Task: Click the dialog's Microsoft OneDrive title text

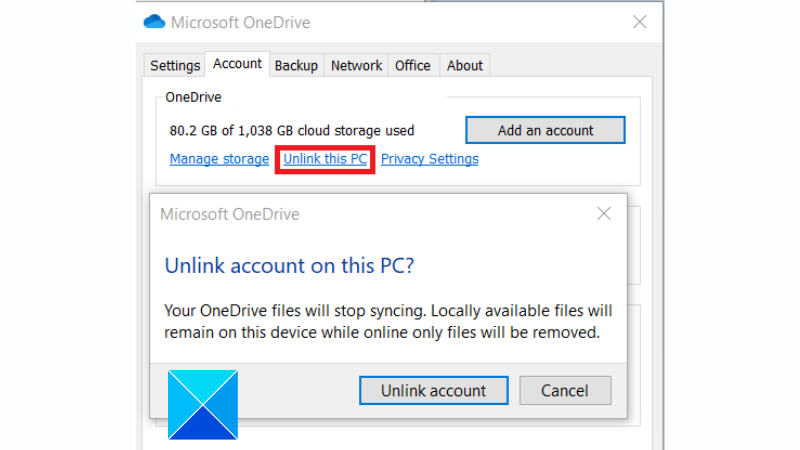Action: 230,214
